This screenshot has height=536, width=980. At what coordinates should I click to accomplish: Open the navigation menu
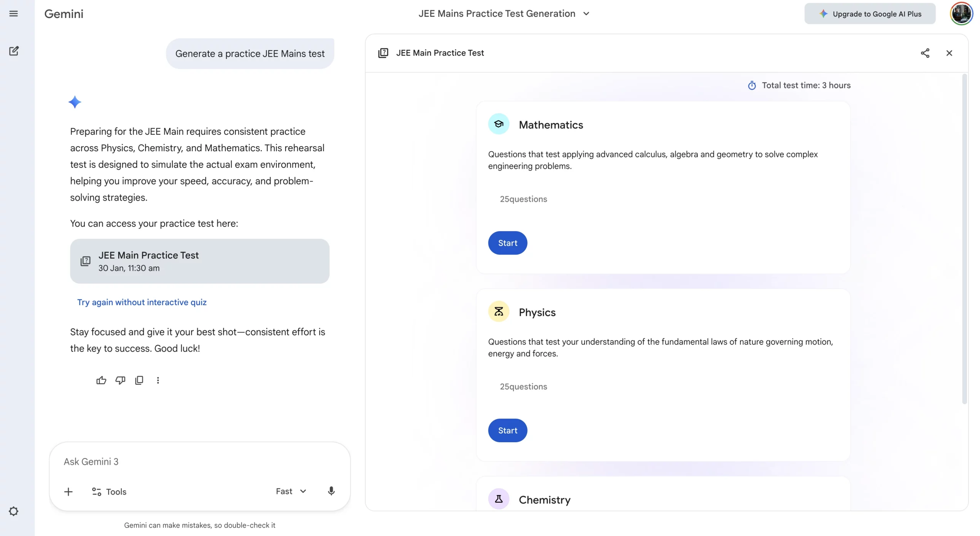(x=13, y=14)
